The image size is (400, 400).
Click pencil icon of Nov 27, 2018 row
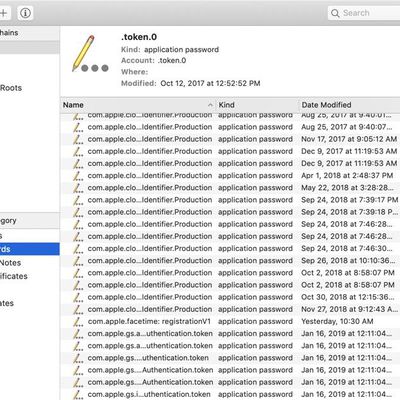coord(78,309)
